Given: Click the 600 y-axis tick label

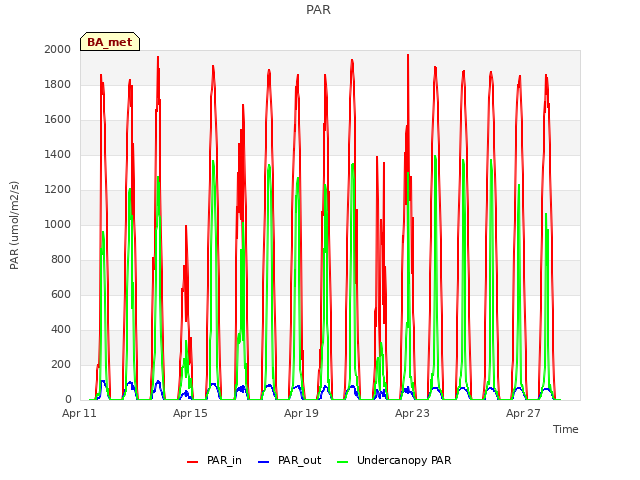Looking at the screenshot, I should pos(61,294).
